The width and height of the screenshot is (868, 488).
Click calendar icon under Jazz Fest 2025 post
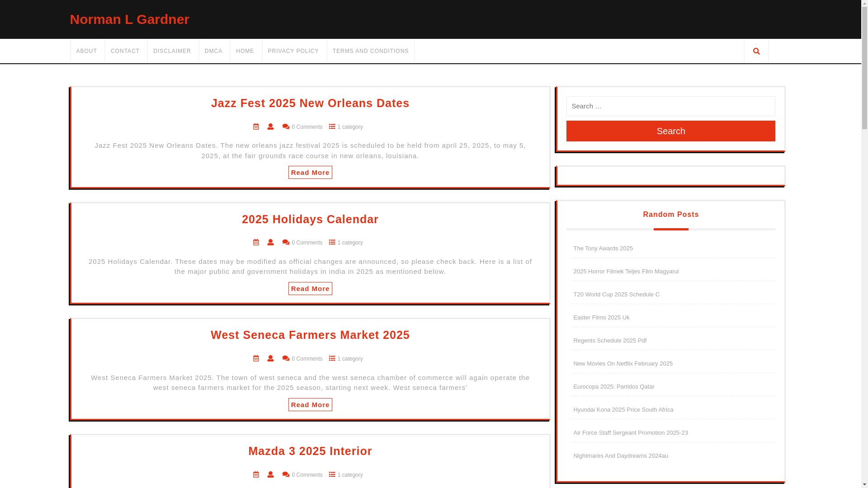256,127
